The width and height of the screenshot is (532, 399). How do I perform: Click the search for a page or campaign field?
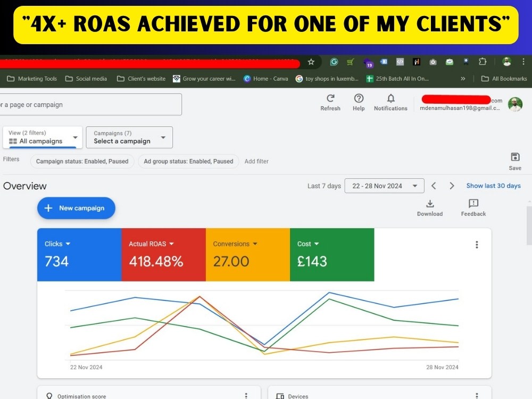[x=90, y=104]
